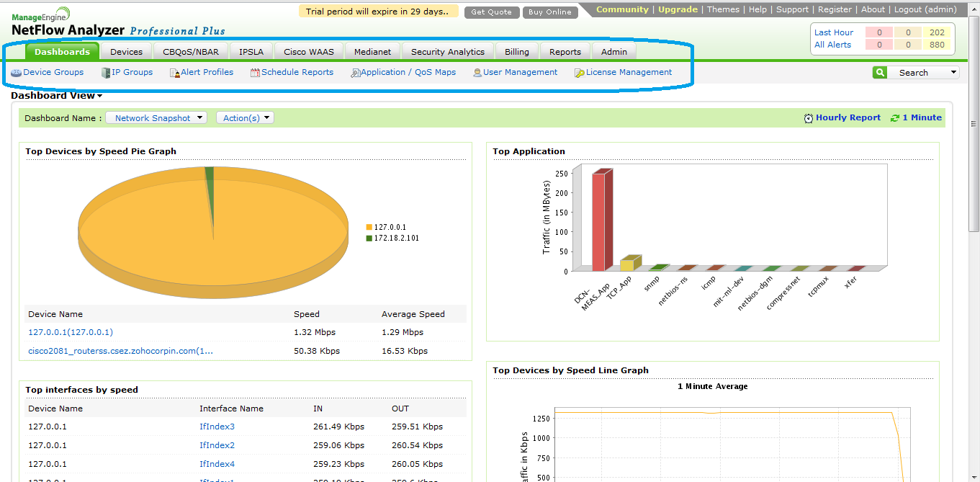Open the Community link
The image size is (980, 482).
622,9
